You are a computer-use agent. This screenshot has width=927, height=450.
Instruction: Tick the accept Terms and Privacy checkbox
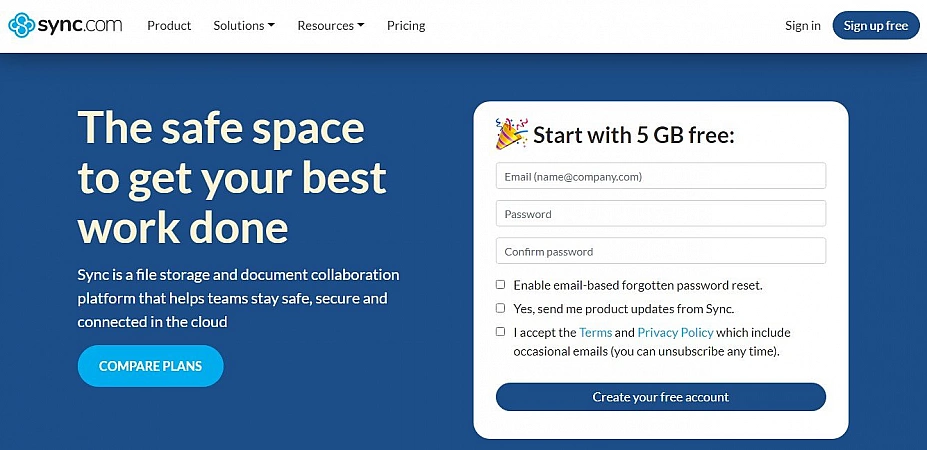pyautogui.click(x=501, y=332)
